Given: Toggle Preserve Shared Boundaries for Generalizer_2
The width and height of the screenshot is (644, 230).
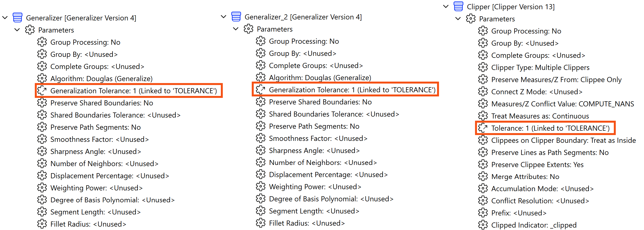Looking at the screenshot, I should 320,102.
